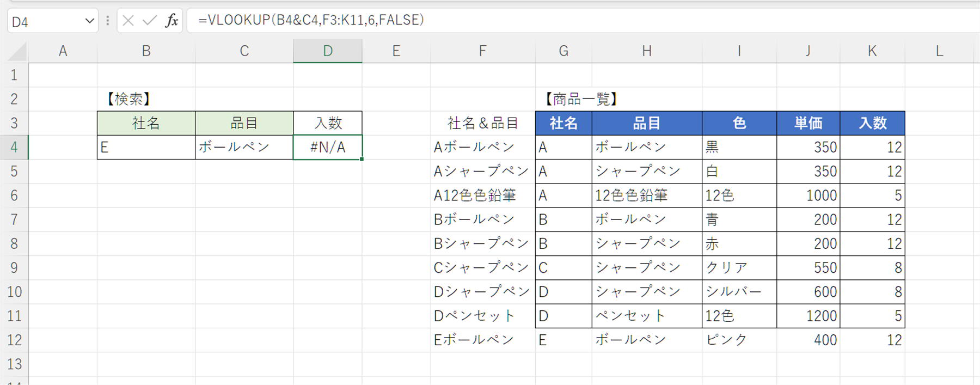Image resolution: width=980 pixels, height=385 pixels.
Task: Select column H header
Action: (x=647, y=51)
